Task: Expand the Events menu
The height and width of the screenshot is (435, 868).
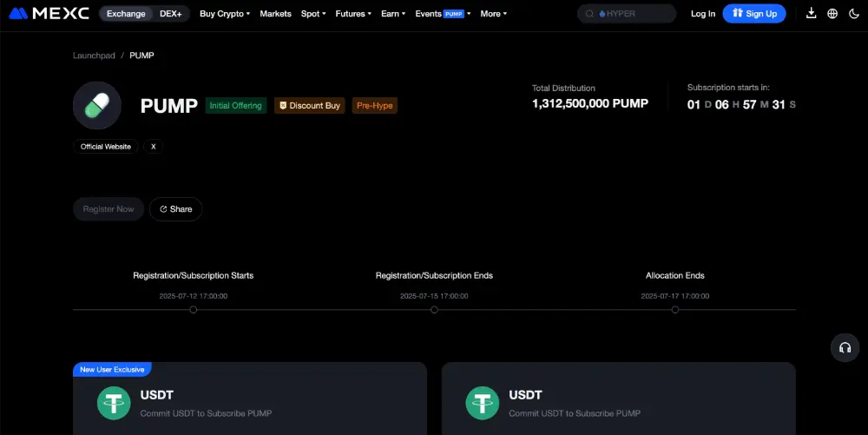Action: [x=443, y=14]
